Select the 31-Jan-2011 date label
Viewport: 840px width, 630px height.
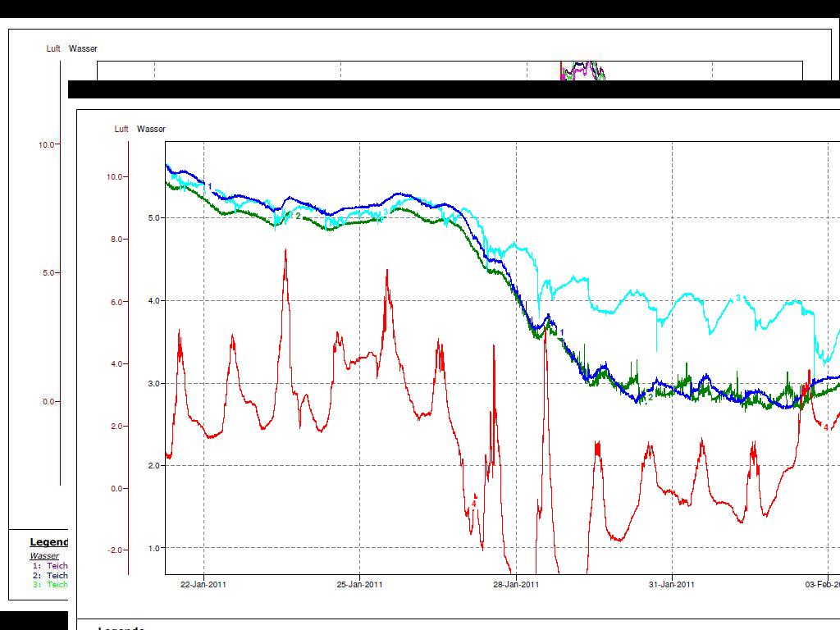point(672,585)
